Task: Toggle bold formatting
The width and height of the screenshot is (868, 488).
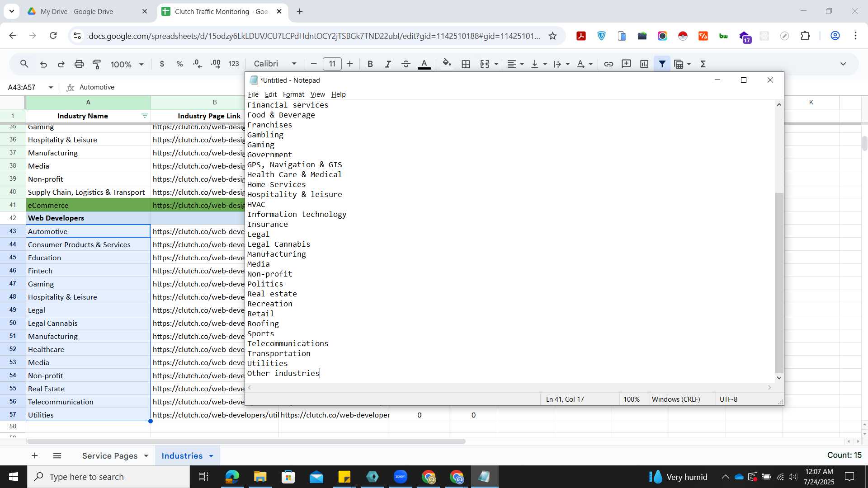Action: 370,64
